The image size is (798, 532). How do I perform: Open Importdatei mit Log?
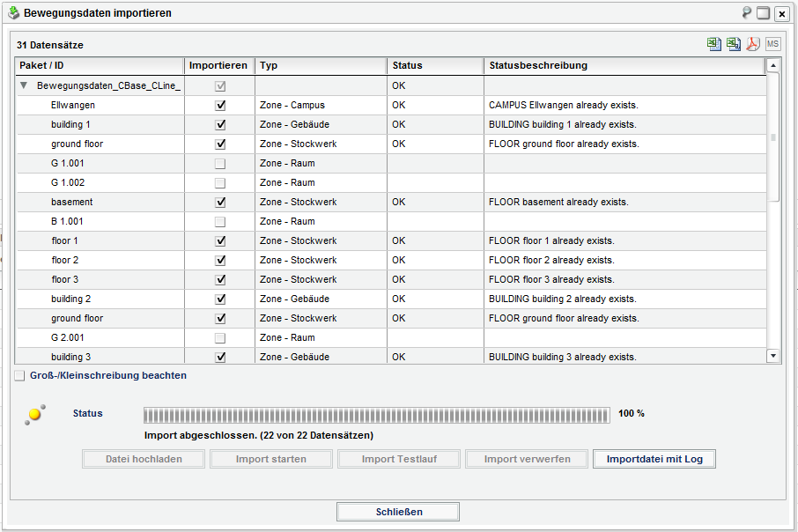point(654,459)
